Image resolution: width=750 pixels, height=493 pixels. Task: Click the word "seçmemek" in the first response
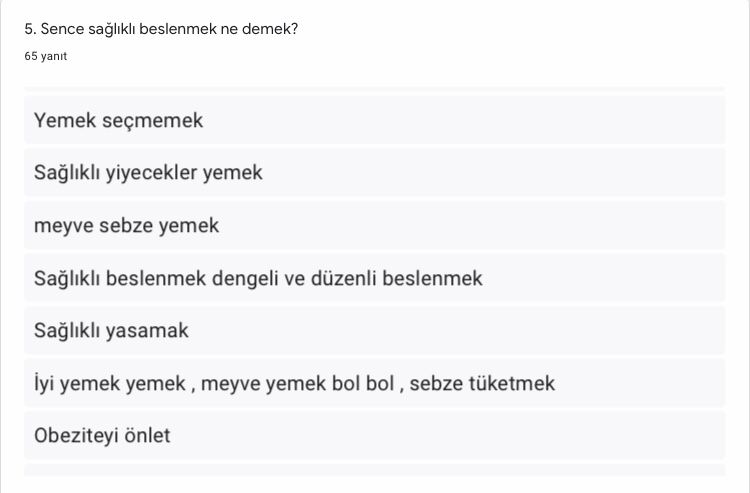point(160,121)
